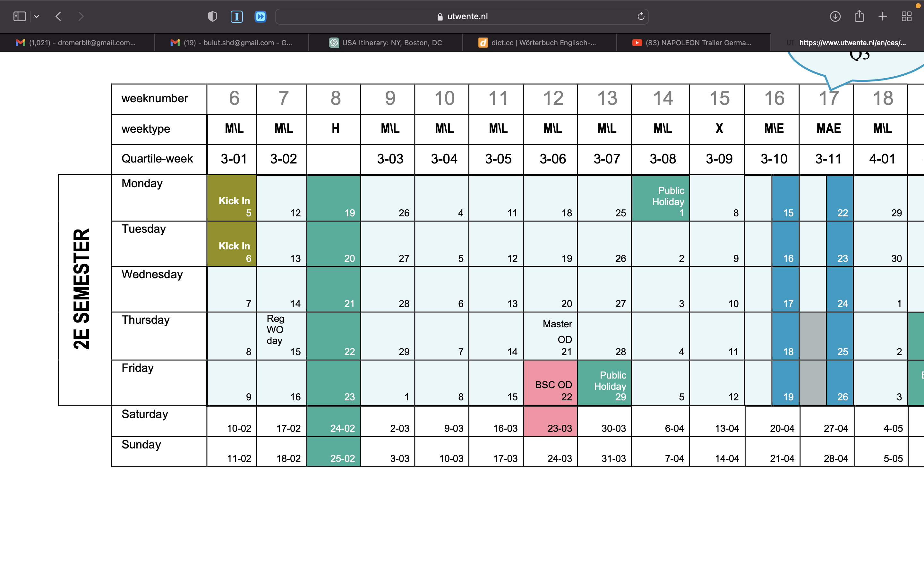
Task: Open the Downloads icon
Action: tap(835, 16)
